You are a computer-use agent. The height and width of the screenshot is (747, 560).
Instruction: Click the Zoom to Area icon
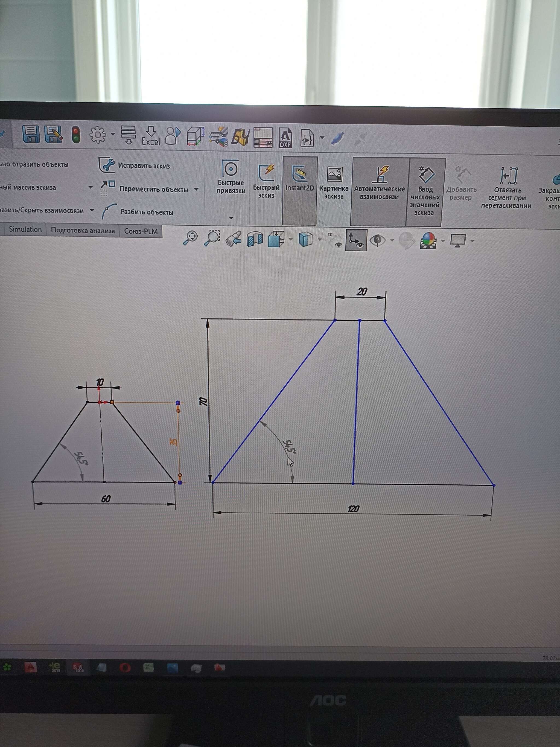click(x=212, y=238)
